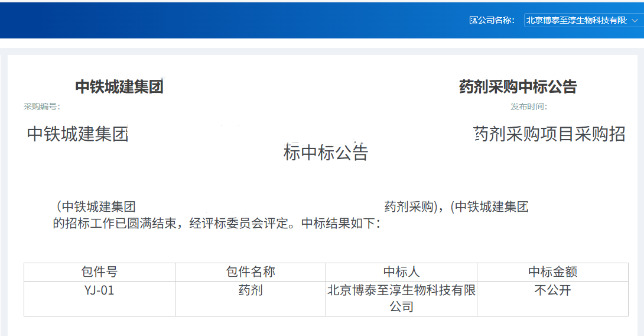Expand the company name dropdown arrow
The image size is (644, 336).
click(635, 20)
